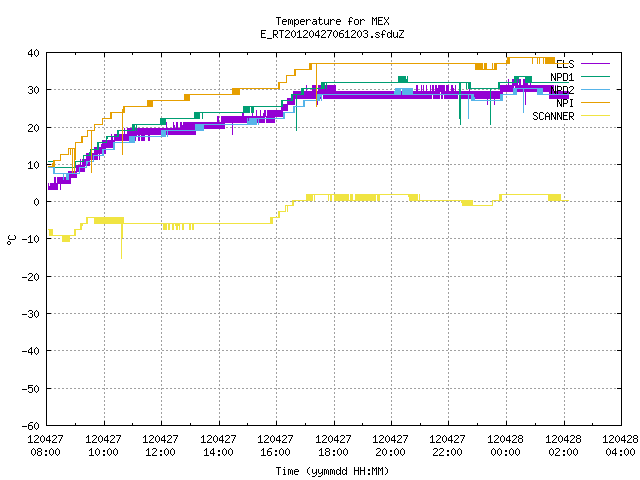Viewport: 640px width, 480px height.
Task: Click the y-axis label 30
Action: tap(33, 90)
